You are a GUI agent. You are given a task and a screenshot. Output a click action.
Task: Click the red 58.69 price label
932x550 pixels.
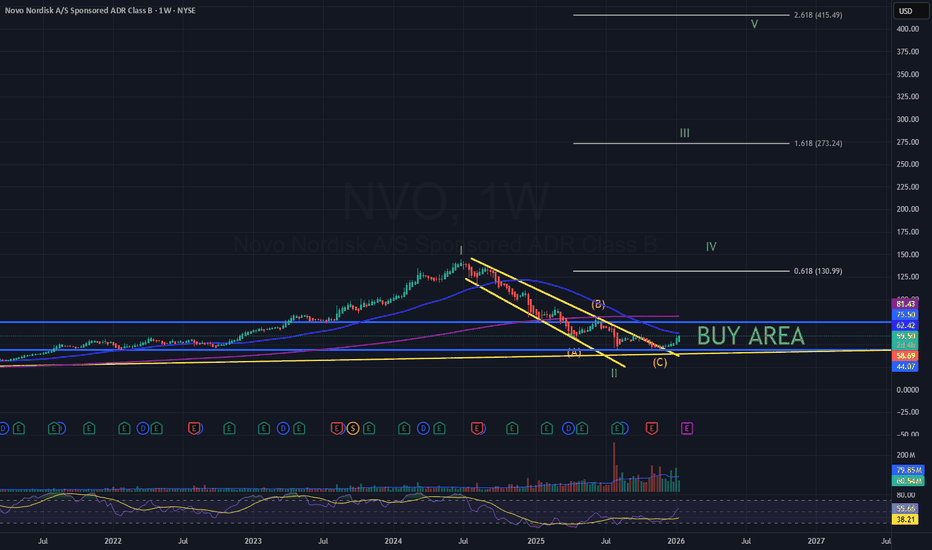905,356
